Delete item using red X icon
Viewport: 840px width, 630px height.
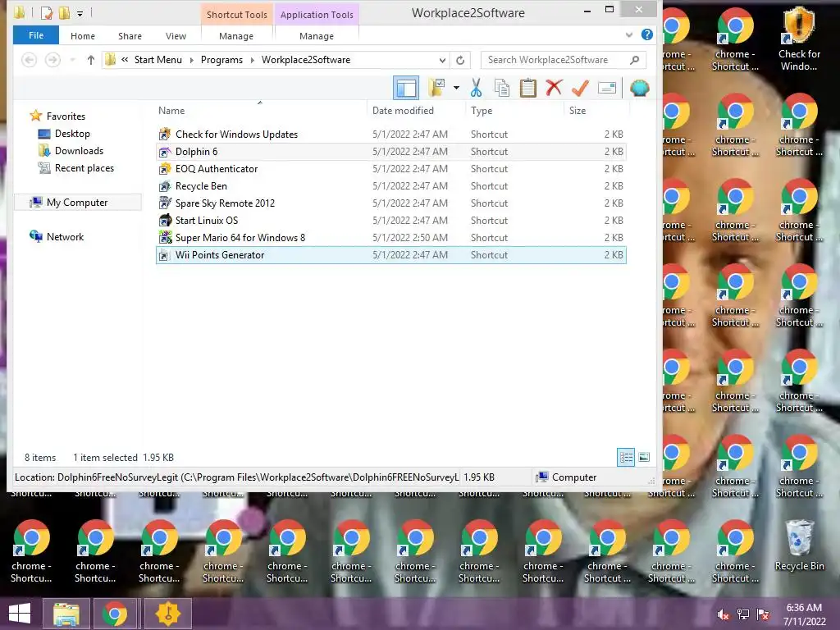click(x=554, y=87)
